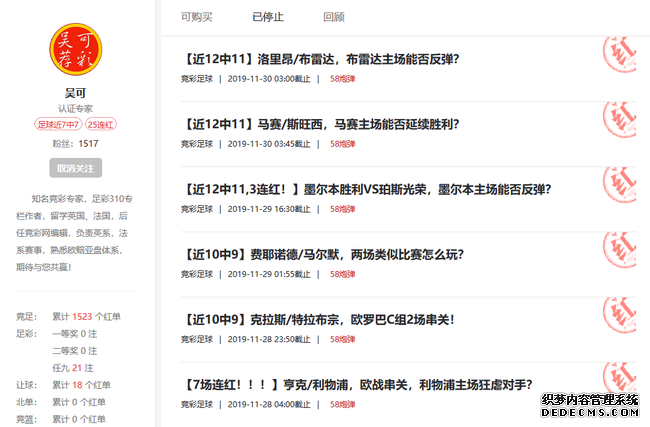The width and height of the screenshot is (650, 427).
Task: Open article 墨尔本胜利VS珀斯光荣
Action: coord(366,189)
